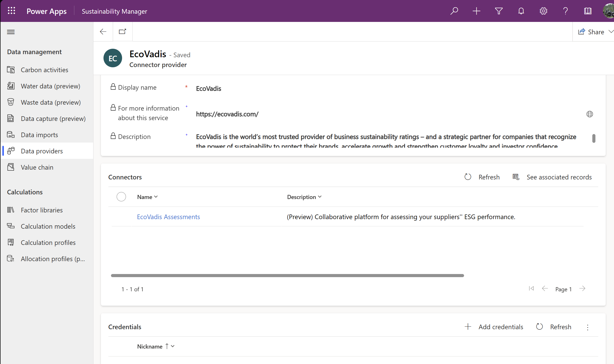Open the user profile avatar
The height and width of the screenshot is (364, 614).
click(609, 11)
